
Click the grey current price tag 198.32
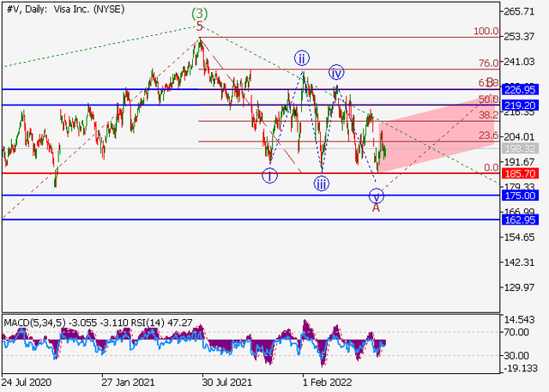pyautogui.click(x=520, y=148)
